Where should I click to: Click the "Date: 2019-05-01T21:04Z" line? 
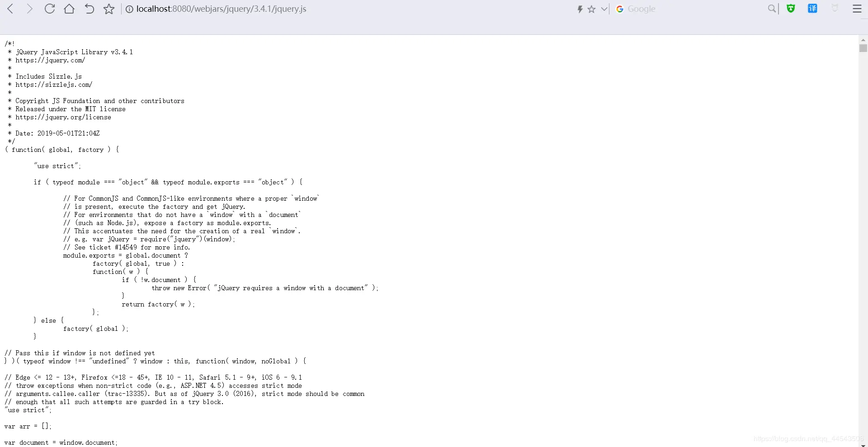[x=57, y=133]
